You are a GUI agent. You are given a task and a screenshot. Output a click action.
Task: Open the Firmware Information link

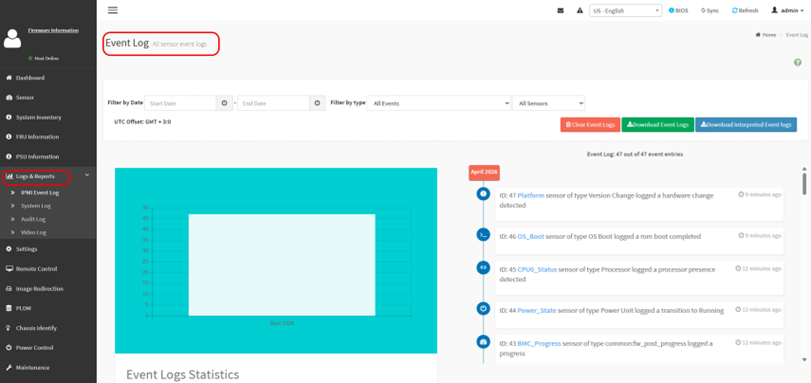[x=53, y=30]
